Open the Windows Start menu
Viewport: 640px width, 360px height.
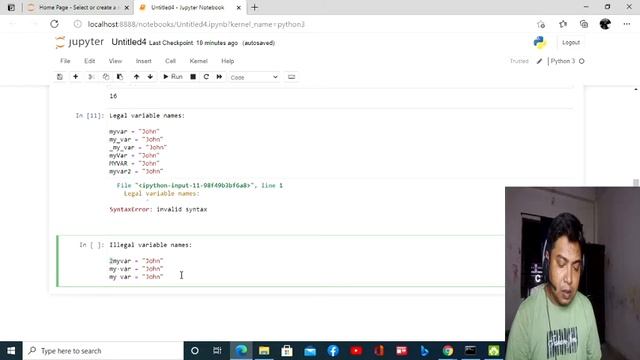[x=11, y=351]
